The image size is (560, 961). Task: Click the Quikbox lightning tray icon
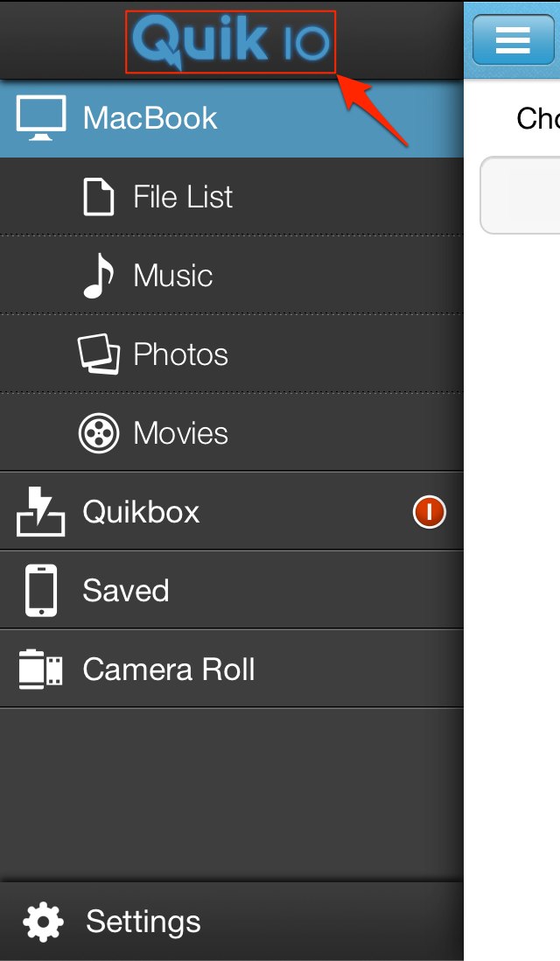tap(40, 512)
